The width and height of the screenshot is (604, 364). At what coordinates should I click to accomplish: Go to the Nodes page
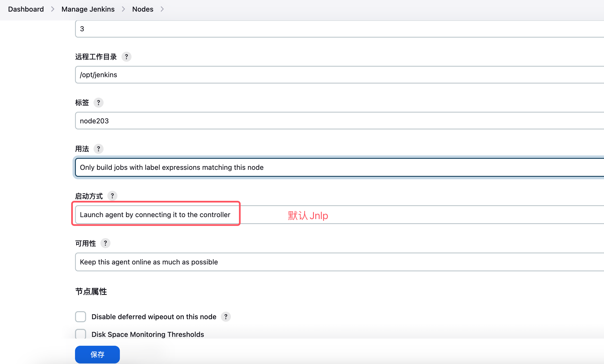[143, 9]
